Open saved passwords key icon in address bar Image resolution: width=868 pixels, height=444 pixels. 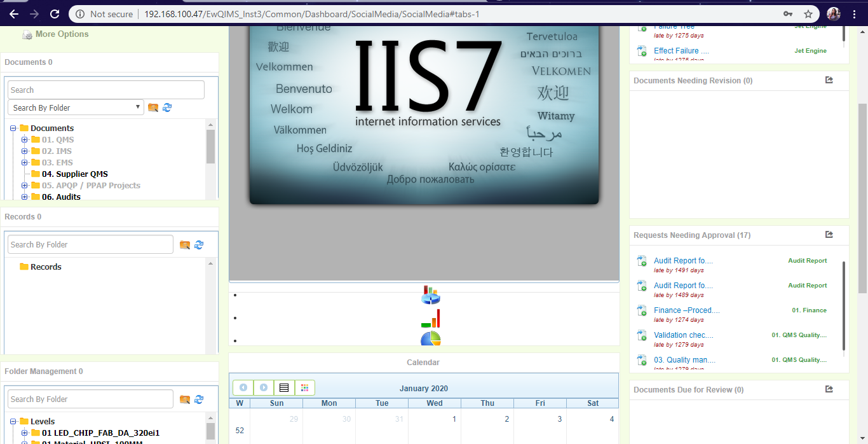[788, 13]
